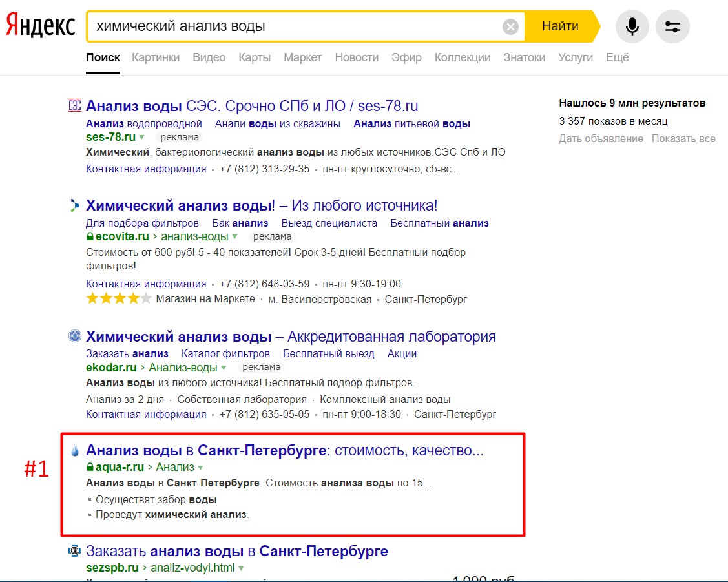728x582 pixels.
Task: Open 'Бесплатный анализ' sitelink
Action: click(x=440, y=223)
